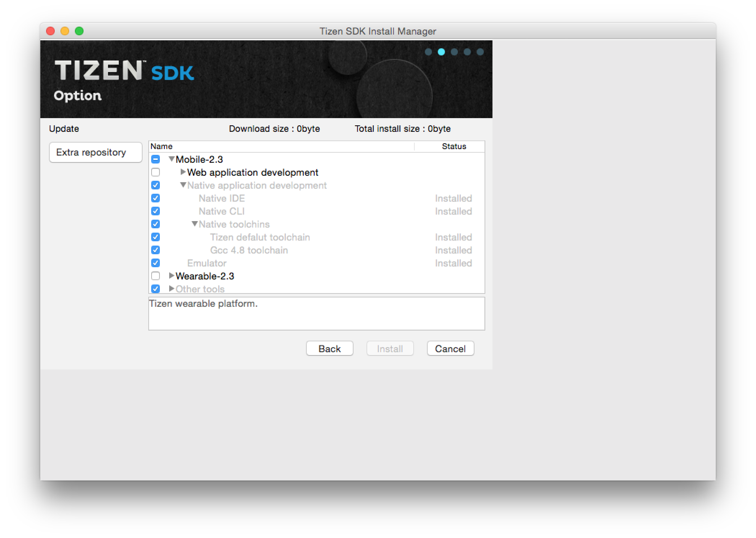The image size is (756, 538).
Task: Collapse the Native toolchins node
Action: pyautogui.click(x=194, y=224)
